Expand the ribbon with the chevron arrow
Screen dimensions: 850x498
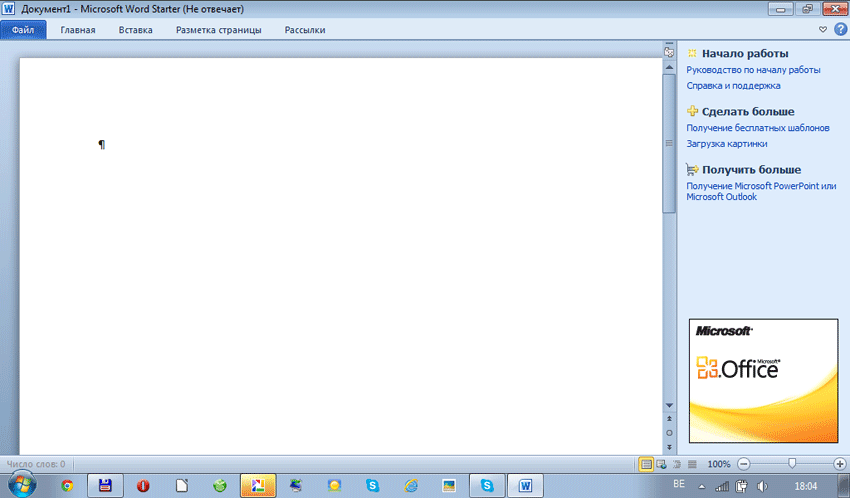click(823, 30)
